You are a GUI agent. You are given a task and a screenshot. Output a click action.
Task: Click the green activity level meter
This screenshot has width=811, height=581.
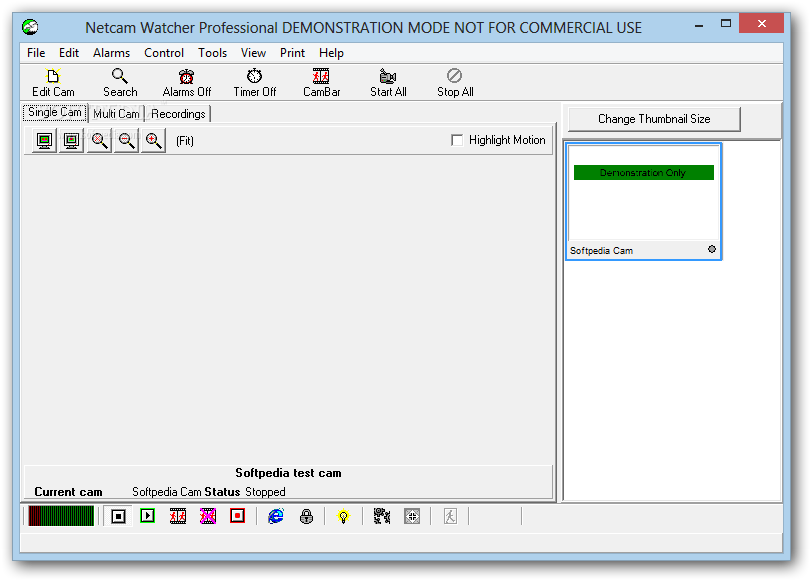[61, 516]
